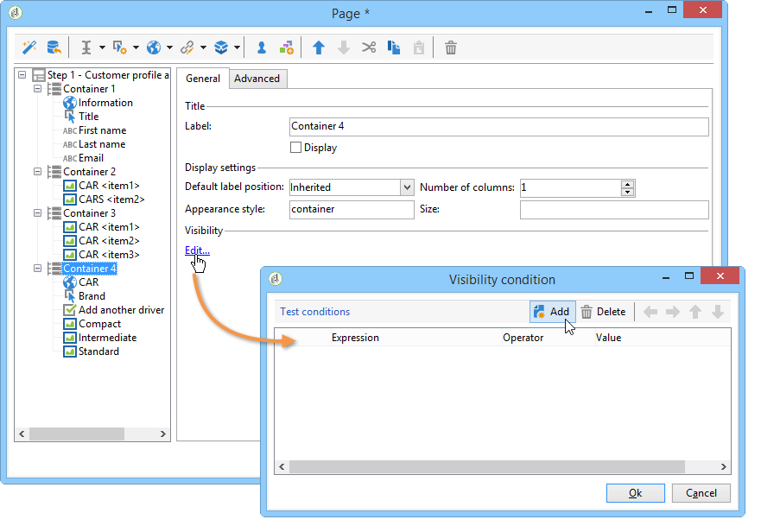Screen dimensions: 761x532
Task: Click grey up arrow in conditions toolbar
Action: click(695, 312)
